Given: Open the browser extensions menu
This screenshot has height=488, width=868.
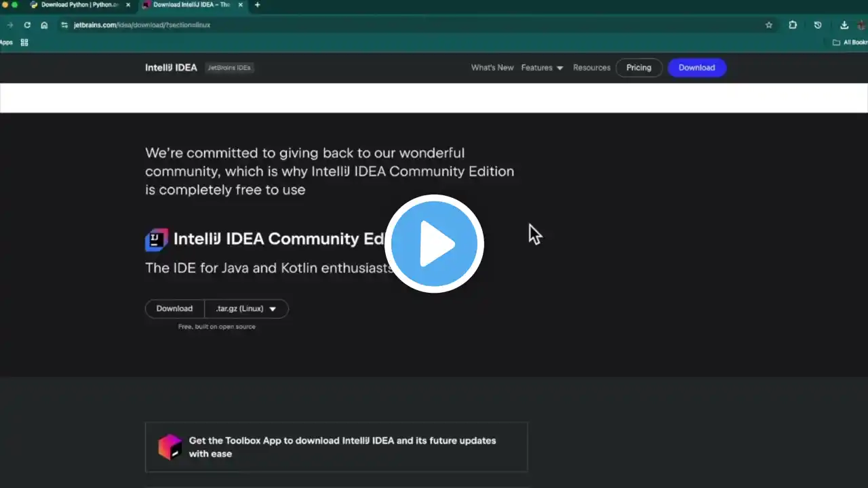Looking at the screenshot, I should point(793,25).
